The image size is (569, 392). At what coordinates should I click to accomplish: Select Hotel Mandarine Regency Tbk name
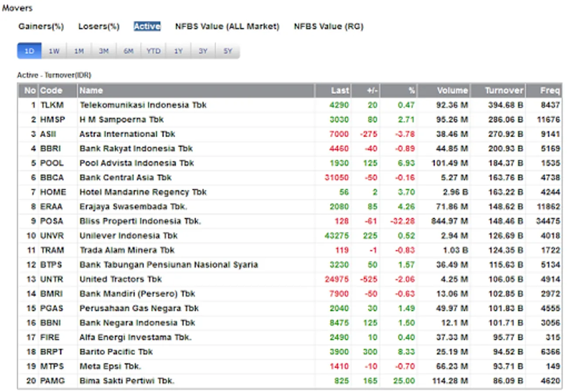click(143, 192)
